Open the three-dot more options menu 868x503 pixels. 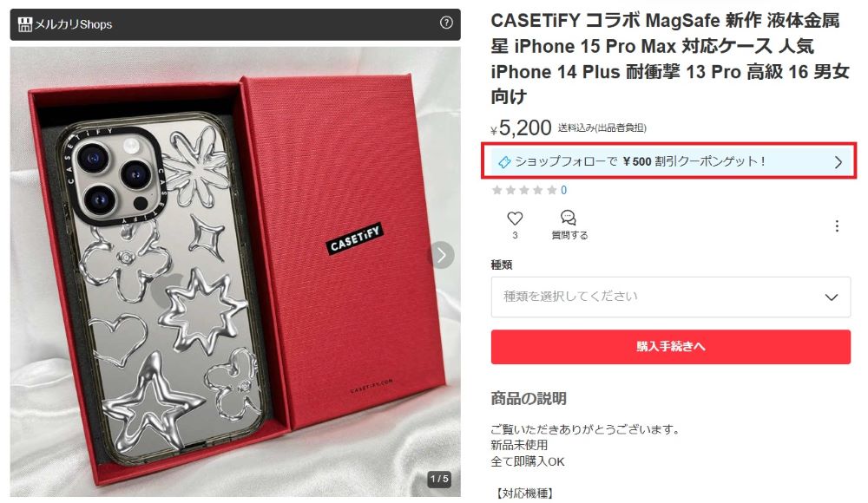tap(837, 225)
